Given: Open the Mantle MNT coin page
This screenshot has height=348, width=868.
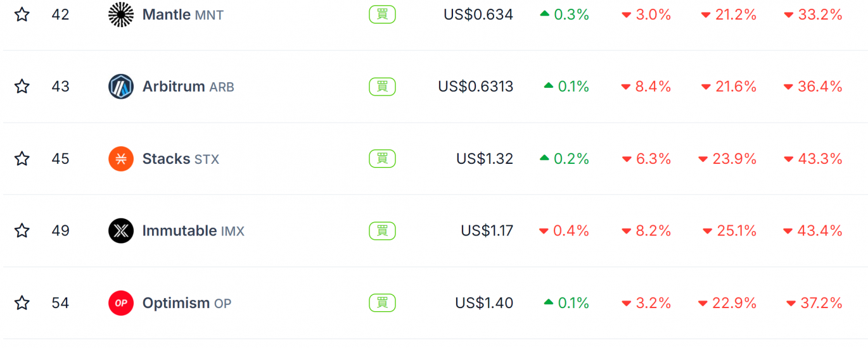Looking at the screenshot, I should pyautogui.click(x=183, y=15).
